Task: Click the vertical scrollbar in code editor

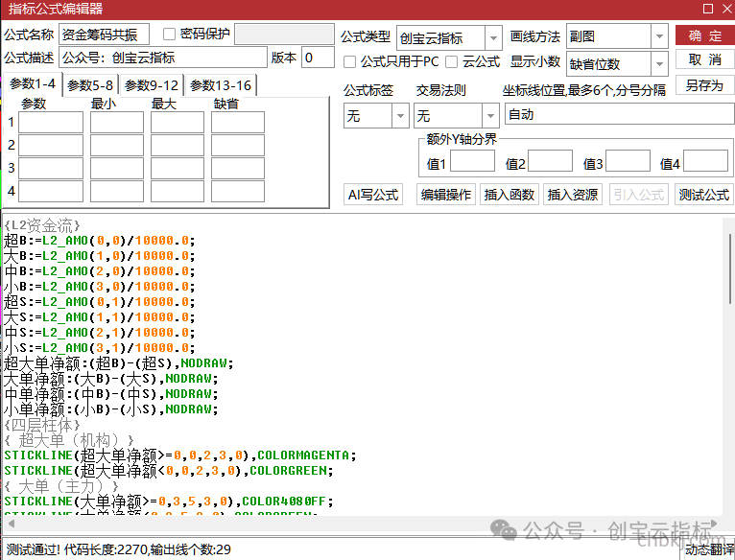Action: pyautogui.click(x=730, y=269)
